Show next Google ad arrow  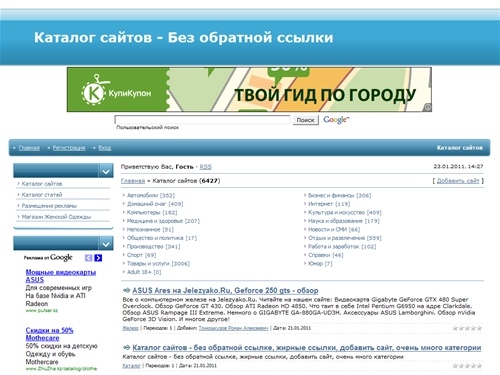98,258
